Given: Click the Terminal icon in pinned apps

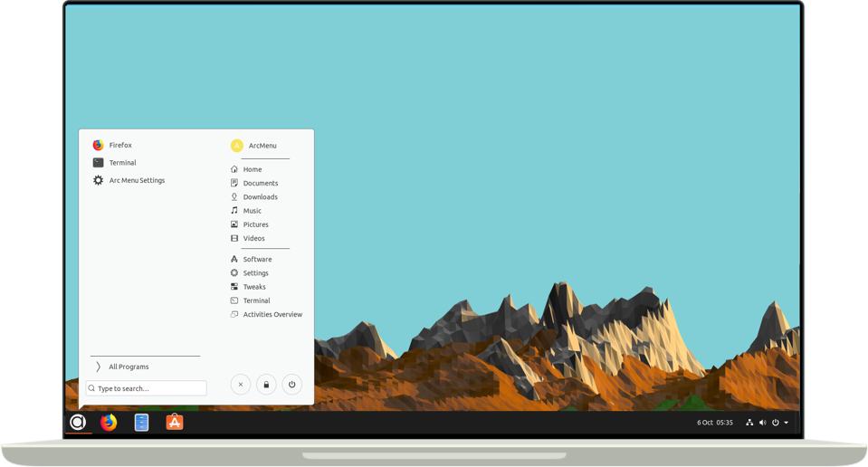Looking at the screenshot, I should coord(98,163).
